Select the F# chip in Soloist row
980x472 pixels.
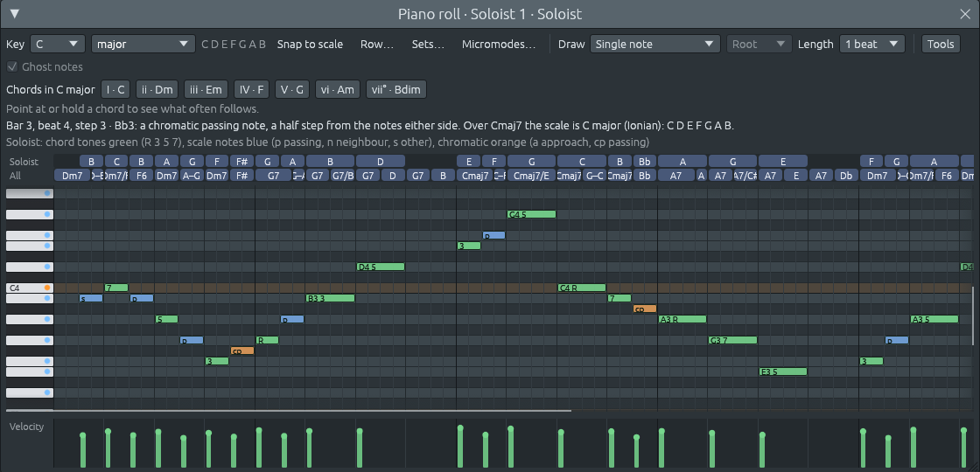(x=242, y=161)
